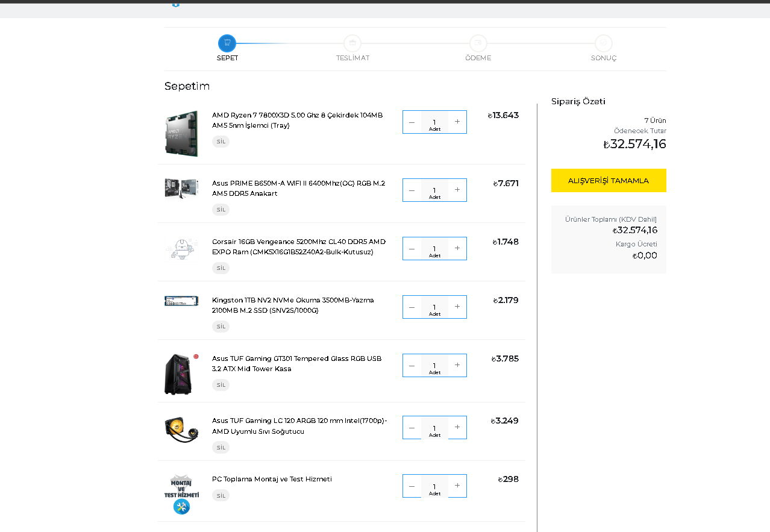This screenshot has height=532, width=770.
Task: Select the SONUÇ step label
Action: 604,58
